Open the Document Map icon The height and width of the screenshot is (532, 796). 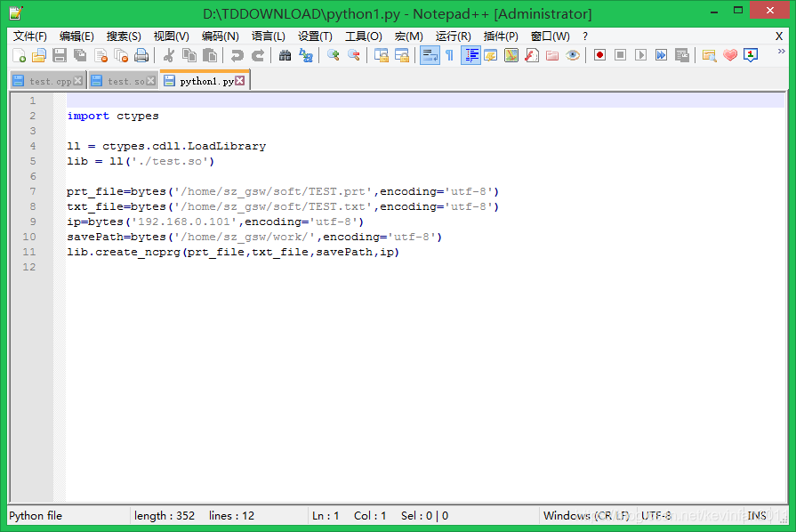point(511,55)
